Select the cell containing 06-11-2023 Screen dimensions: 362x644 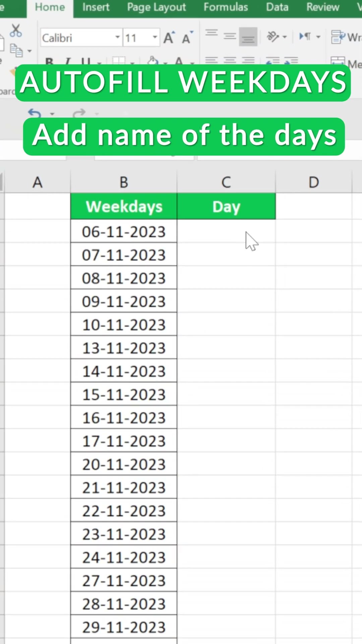coord(124,232)
